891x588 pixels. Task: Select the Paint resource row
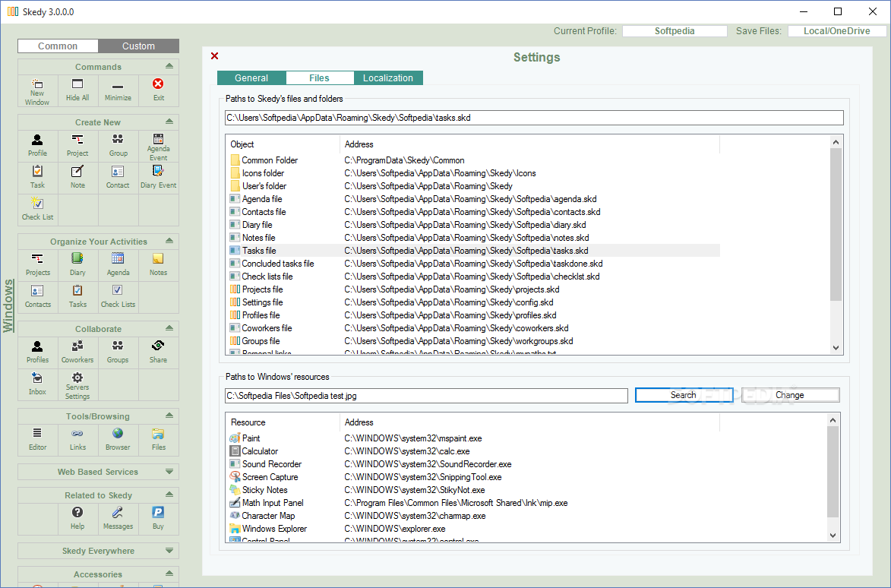tap(475, 438)
